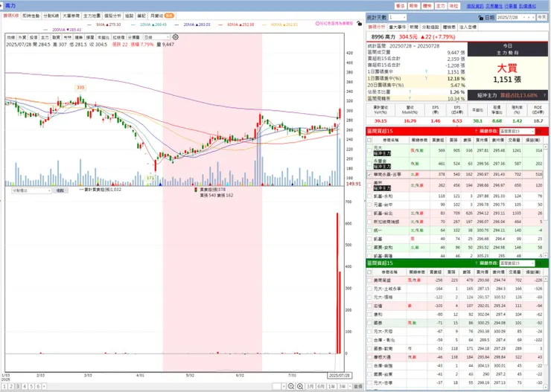Image resolution: width=551 pixels, height=392 pixels.
Task: Click the lock icon beside 日期 field
Action: [481, 17]
